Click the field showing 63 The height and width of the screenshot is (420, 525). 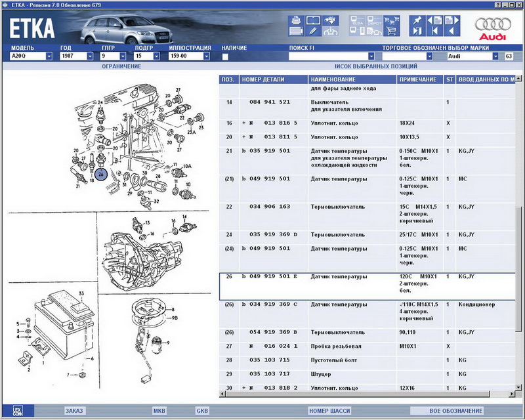pos(509,56)
